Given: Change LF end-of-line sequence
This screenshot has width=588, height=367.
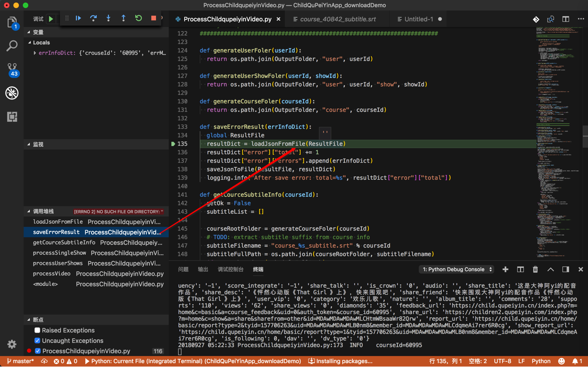Looking at the screenshot, I should (522, 361).
